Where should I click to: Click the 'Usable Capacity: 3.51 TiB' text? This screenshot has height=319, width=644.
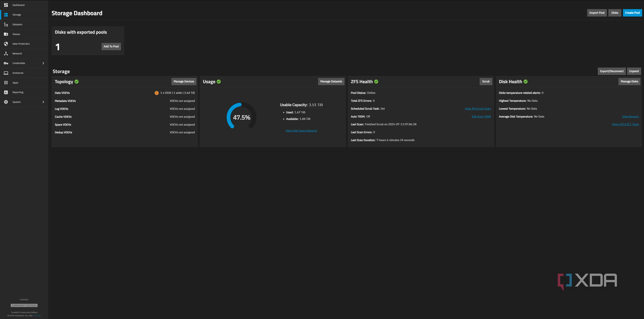(301, 105)
